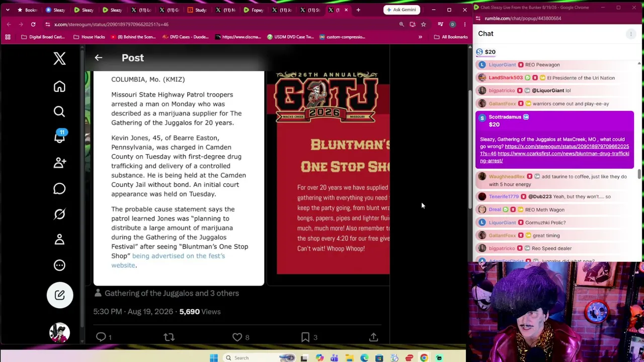This screenshot has width=644, height=362.
Task: Open House Hacks bookmark folder
Action: point(89,37)
